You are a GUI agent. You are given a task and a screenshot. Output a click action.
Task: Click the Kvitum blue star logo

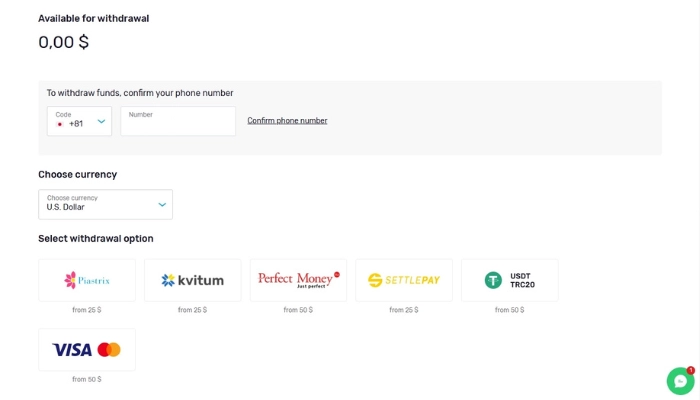pyautogui.click(x=168, y=280)
